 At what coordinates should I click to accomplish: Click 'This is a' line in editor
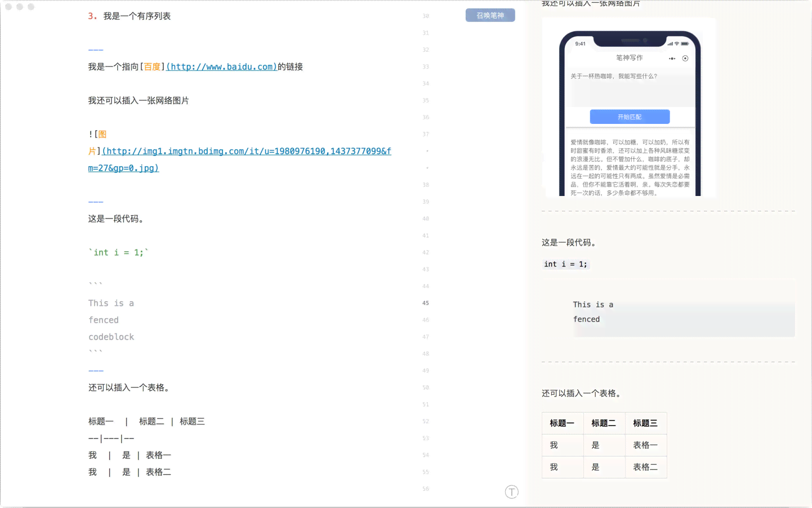(x=111, y=303)
